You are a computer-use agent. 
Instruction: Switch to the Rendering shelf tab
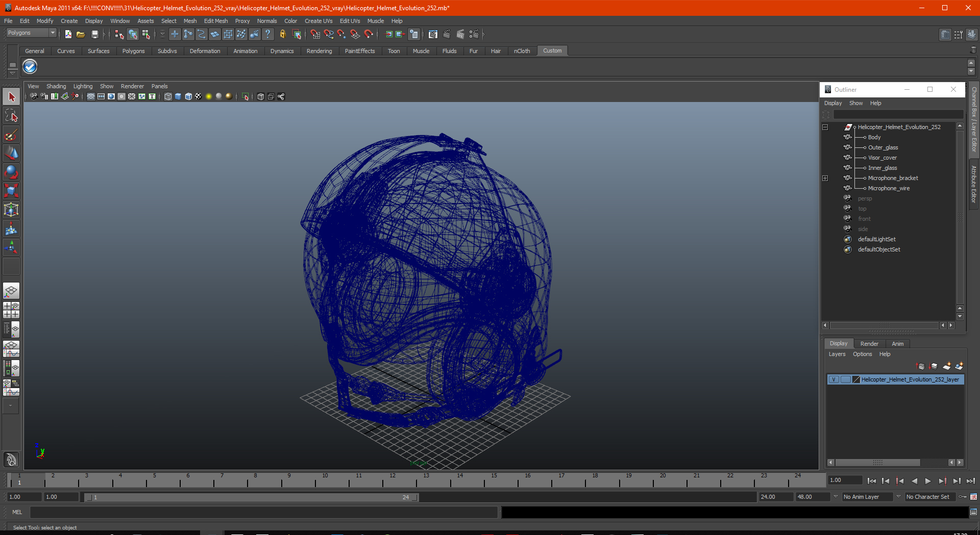pos(319,51)
